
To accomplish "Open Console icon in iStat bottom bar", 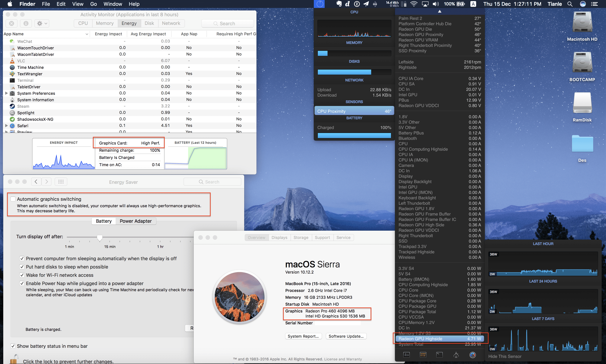I will tap(423, 355).
